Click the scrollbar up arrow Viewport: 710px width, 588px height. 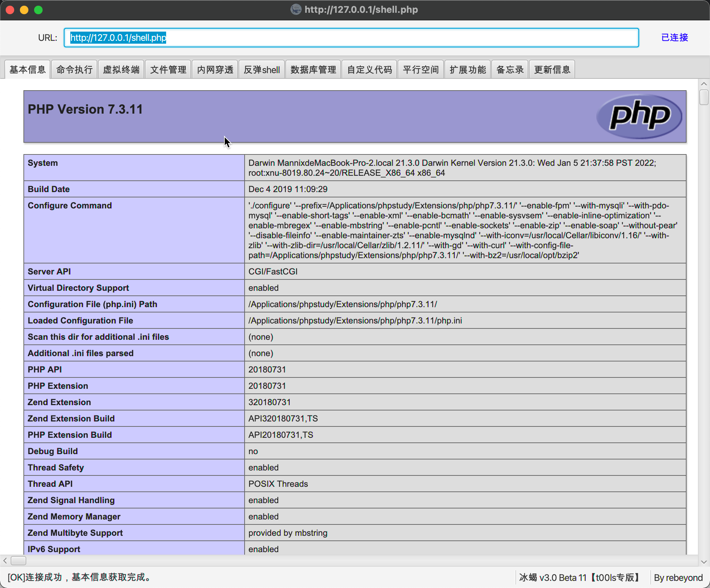704,84
